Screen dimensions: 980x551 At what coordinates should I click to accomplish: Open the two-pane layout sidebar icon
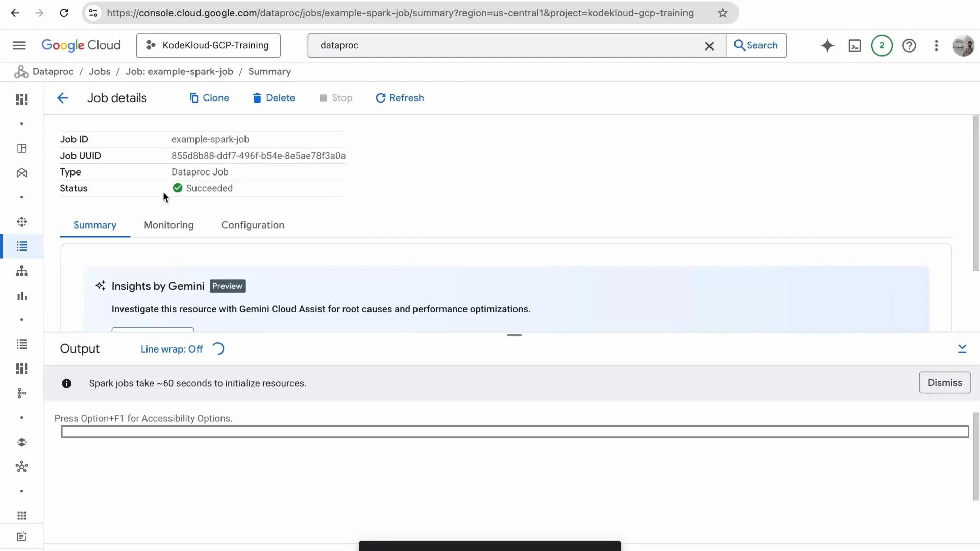tap(21, 148)
